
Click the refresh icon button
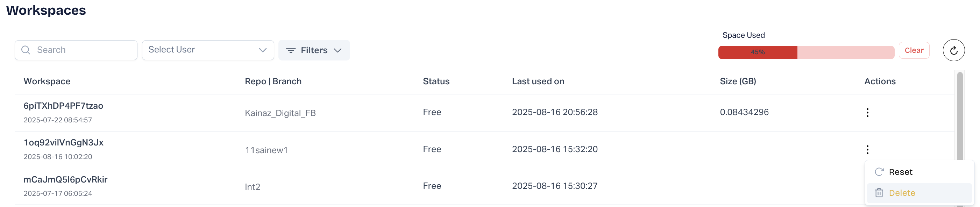pos(953,50)
